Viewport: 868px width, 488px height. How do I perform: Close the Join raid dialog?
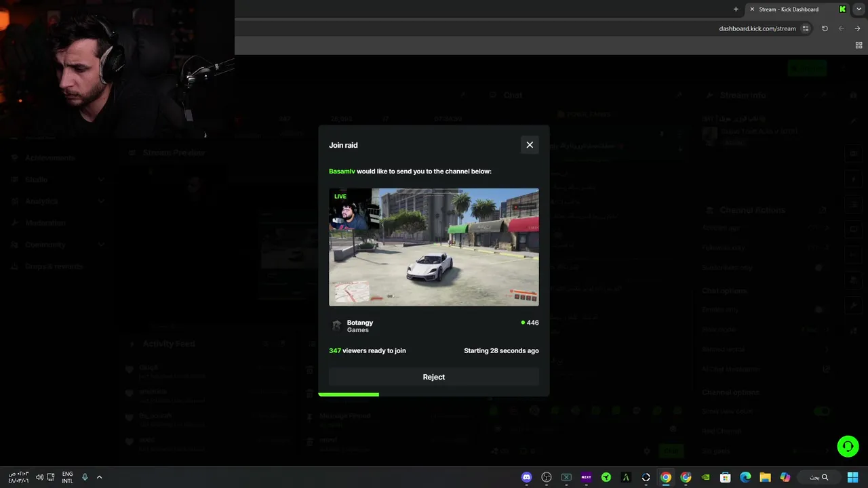click(530, 144)
